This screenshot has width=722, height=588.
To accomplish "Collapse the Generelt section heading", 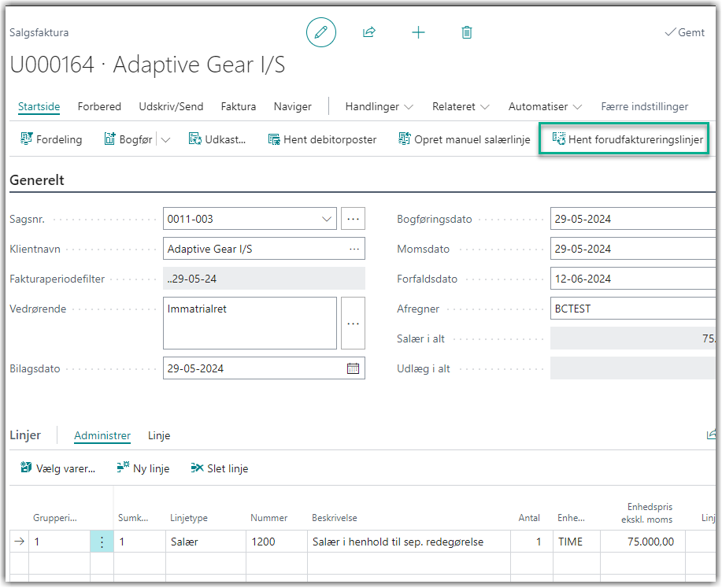I will 37,180.
